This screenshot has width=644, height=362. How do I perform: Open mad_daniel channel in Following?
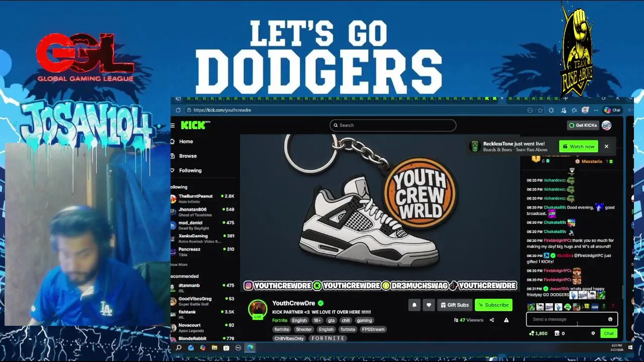[x=203, y=225]
